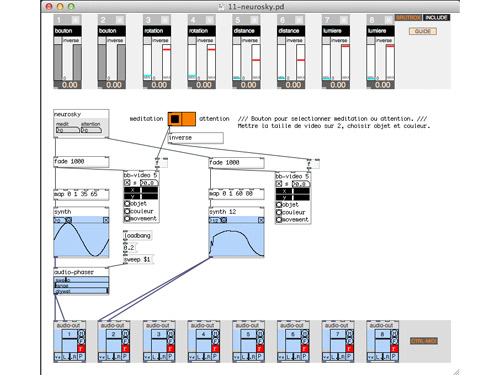This screenshot has height=375, width=500.
Task: Click the CTRL-MIDI button
Action: pos(424,341)
